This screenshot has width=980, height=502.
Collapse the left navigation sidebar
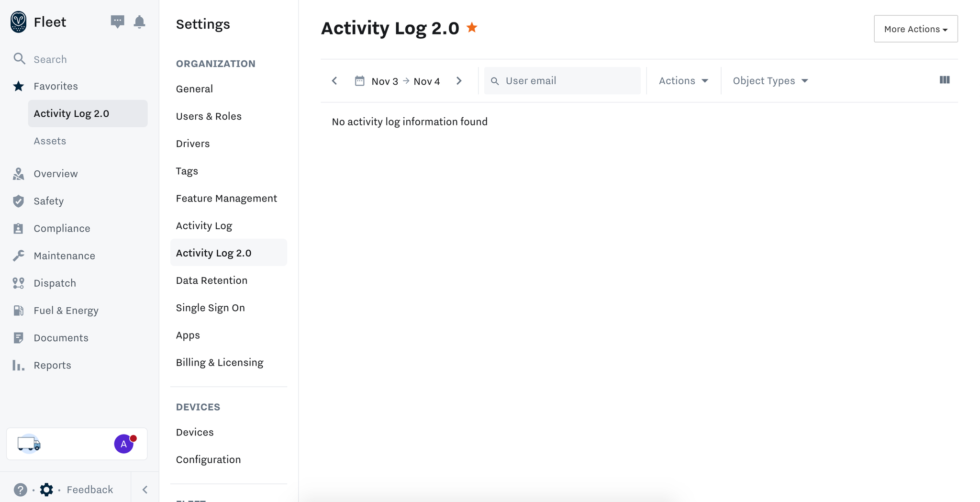tap(145, 490)
